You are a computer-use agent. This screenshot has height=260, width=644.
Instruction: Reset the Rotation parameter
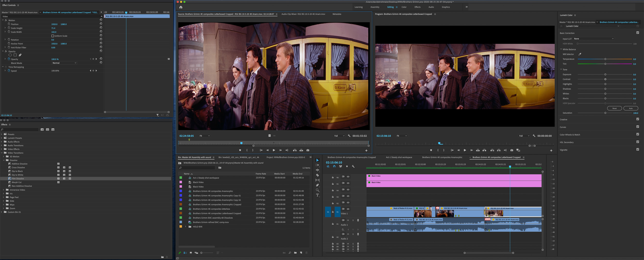[x=101, y=39]
